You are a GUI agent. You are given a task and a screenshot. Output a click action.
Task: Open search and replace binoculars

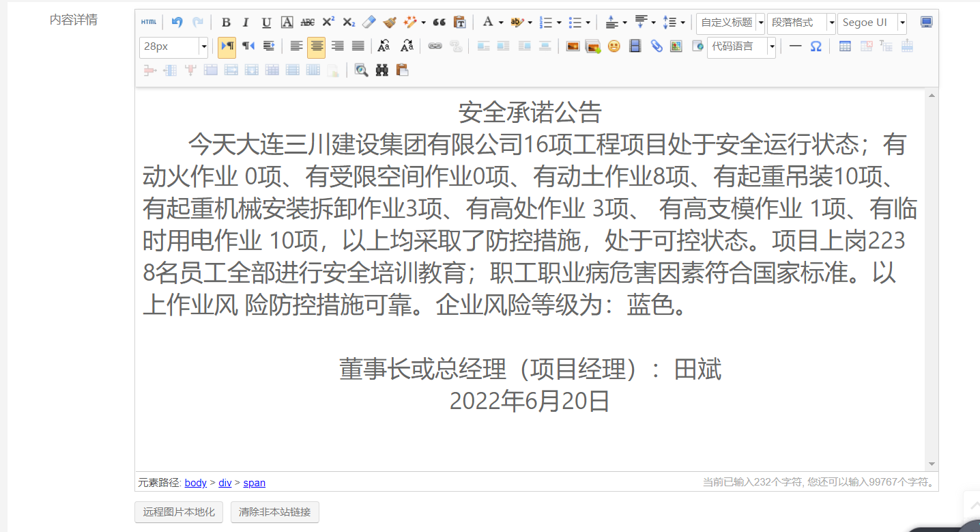[382, 70]
